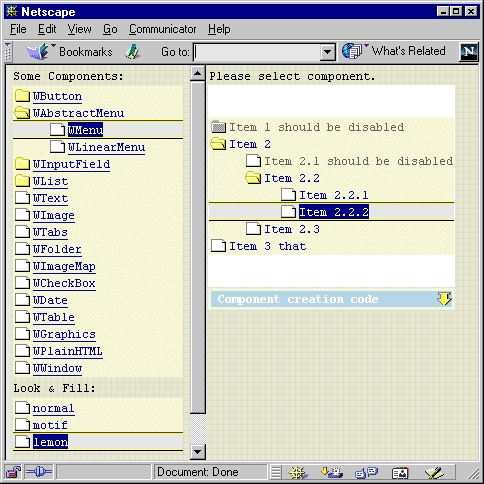Open the WWindow component link
This screenshot has width=484, height=484.
[x=57, y=368]
